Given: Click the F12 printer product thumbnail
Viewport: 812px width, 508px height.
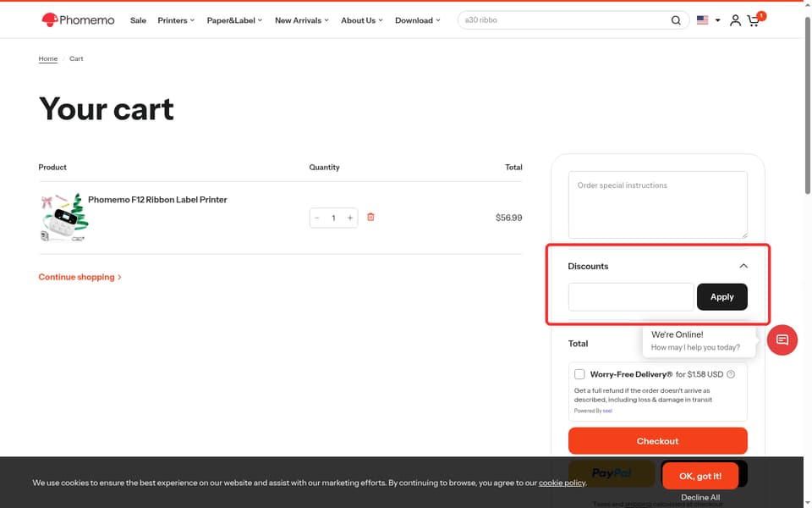Looking at the screenshot, I should 64,218.
